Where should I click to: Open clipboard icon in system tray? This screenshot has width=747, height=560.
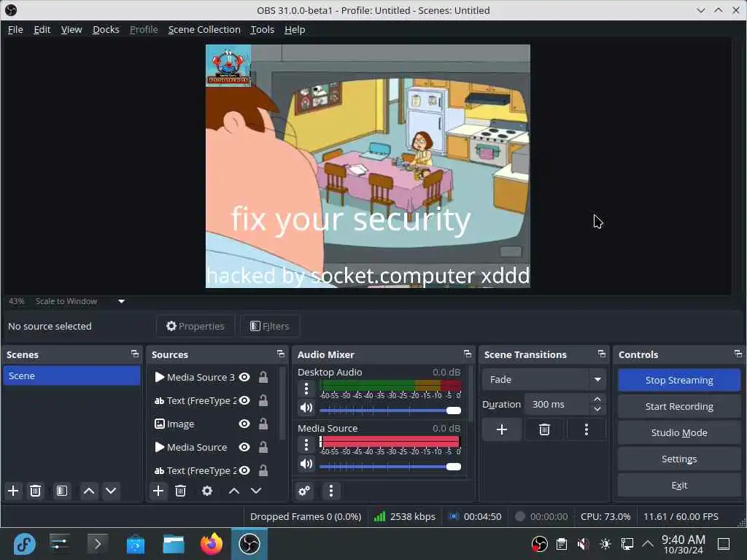562,544
